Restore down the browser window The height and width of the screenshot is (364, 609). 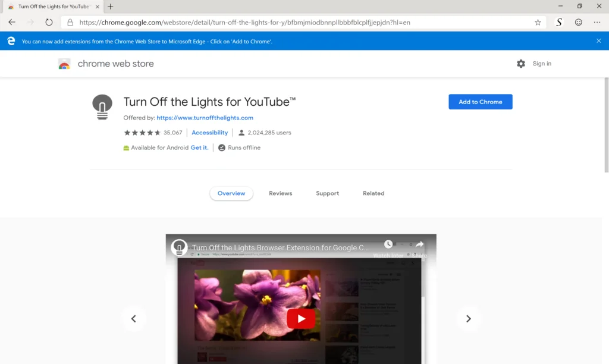click(579, 6)
